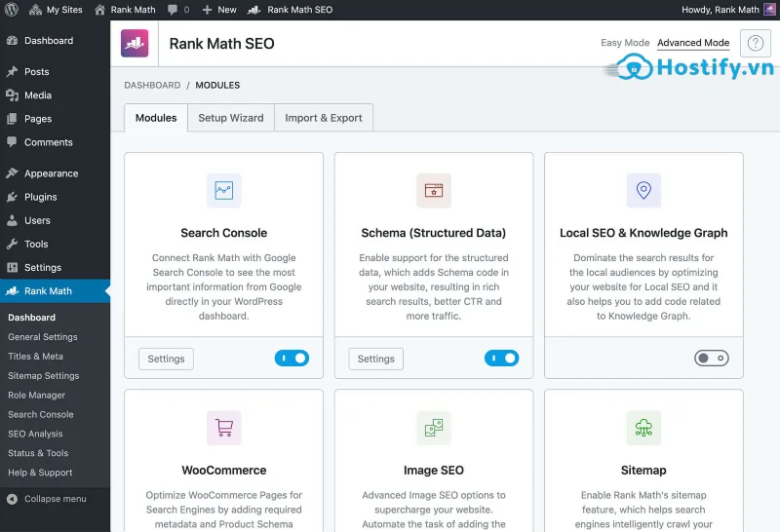Click the Comments icon in sidebar
Viewport: 780px width, 532px height.
pos(12,142)
